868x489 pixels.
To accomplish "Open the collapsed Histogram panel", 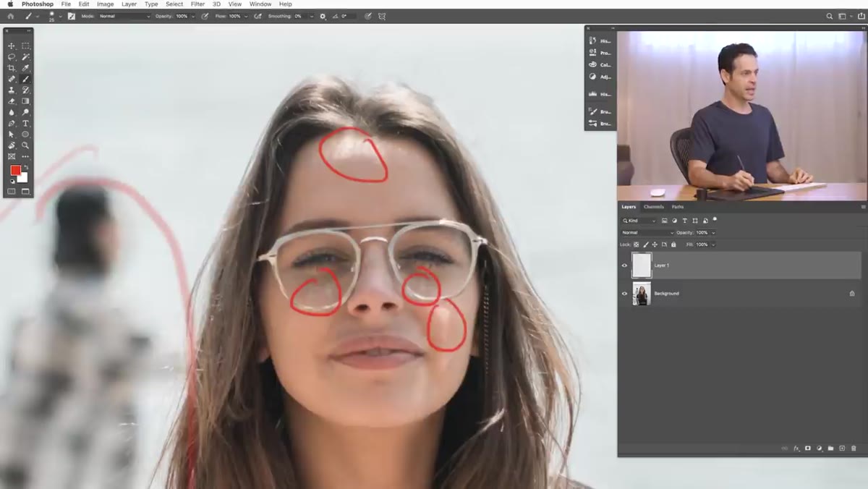I will pos(600,94).
